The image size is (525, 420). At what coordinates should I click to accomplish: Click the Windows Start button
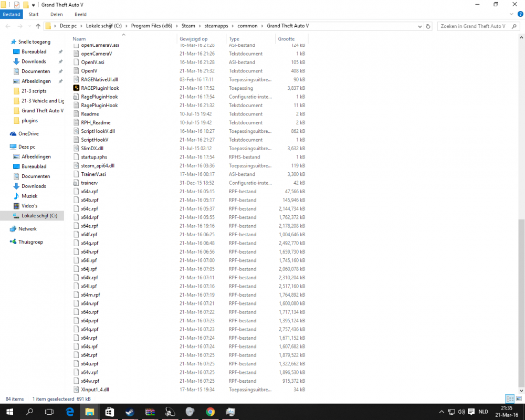pyautogui.click(x=9, y=412)
